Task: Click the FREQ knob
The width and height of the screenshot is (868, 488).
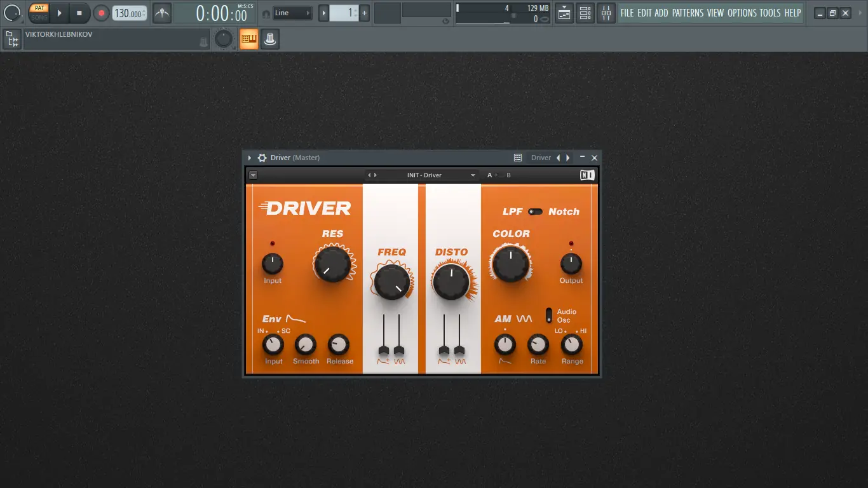Action: point(392,282)
